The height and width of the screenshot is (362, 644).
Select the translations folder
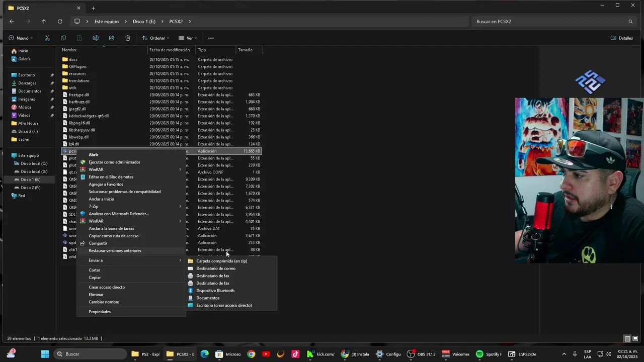(x=79, y=80)
